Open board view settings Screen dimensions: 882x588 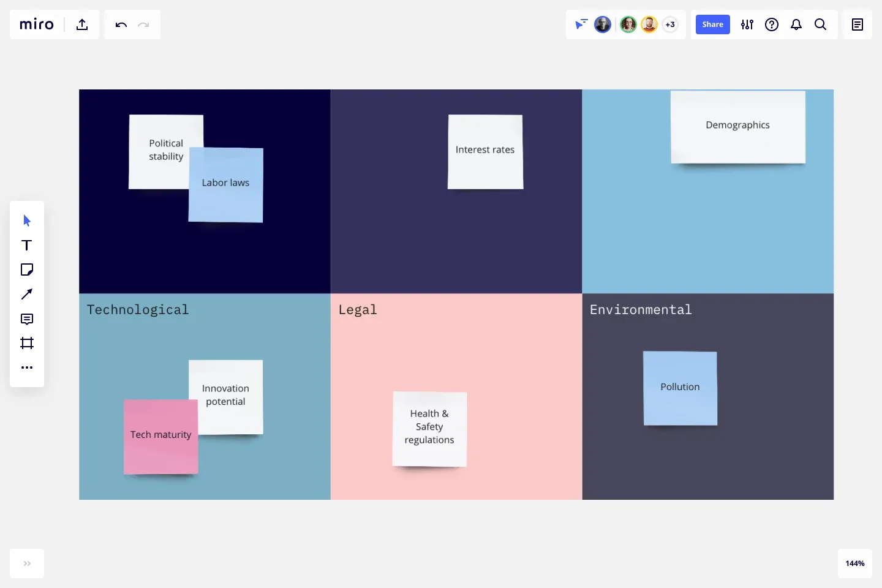747,24
